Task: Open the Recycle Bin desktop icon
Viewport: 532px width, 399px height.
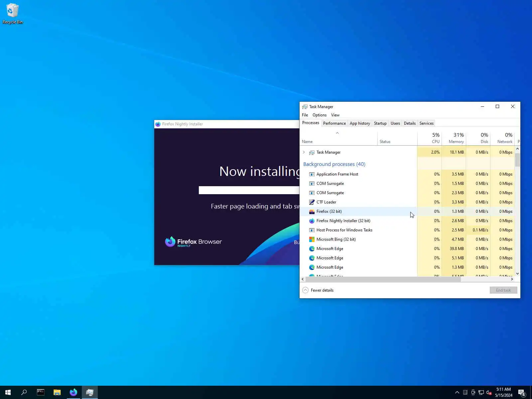Action: 13,14
